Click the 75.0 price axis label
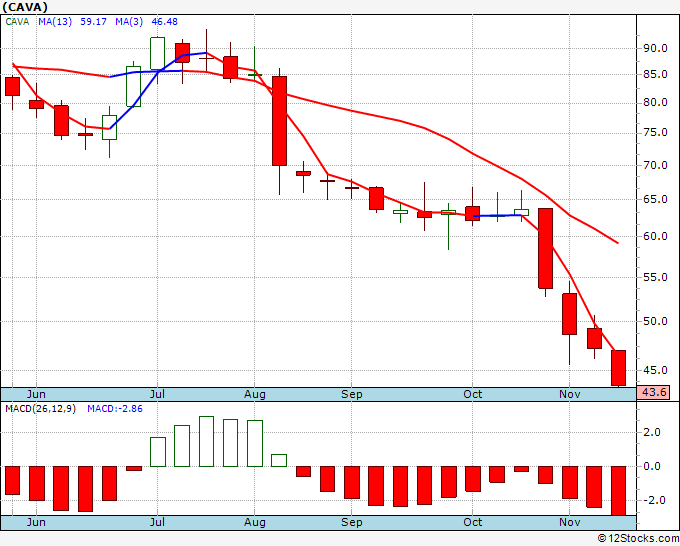The height and width of the screenshot is (546, 680). (655, 133)
